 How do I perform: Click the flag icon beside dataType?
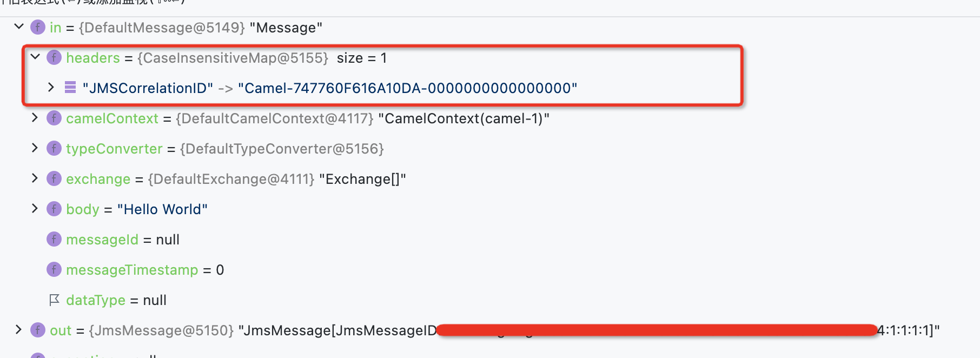pyautogui.click(x=54, y=300)
